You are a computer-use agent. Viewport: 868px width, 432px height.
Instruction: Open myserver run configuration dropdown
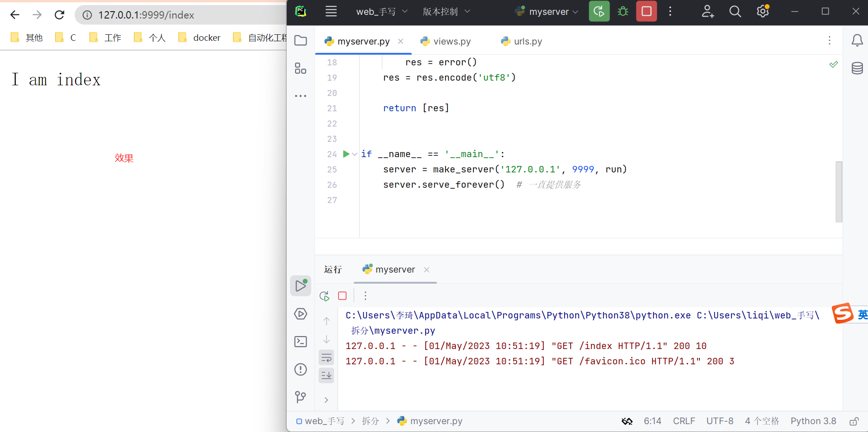pyautogui.click(x=547, y=12)
